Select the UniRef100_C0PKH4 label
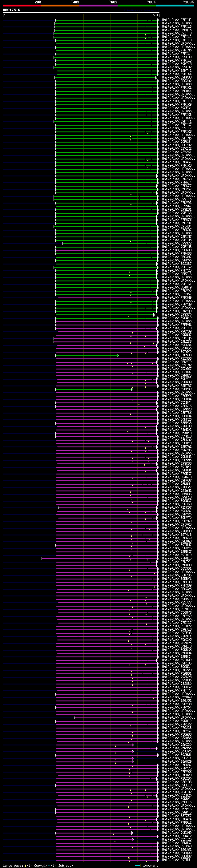Image resolution: width=197 pixels, height=868 pixels. (x=177, y=417)
